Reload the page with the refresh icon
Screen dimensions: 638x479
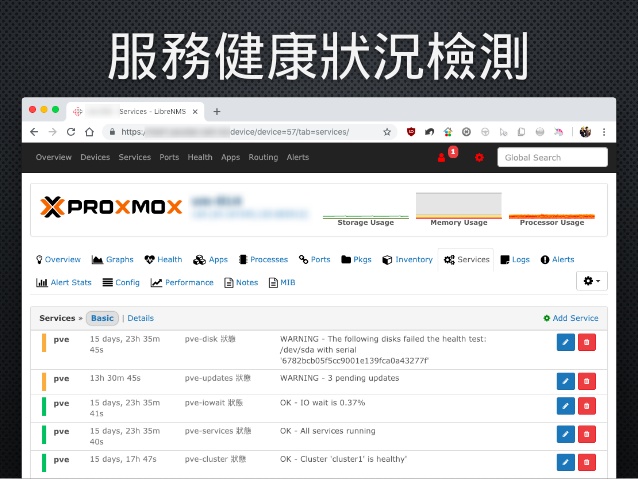tap(71, 132)
